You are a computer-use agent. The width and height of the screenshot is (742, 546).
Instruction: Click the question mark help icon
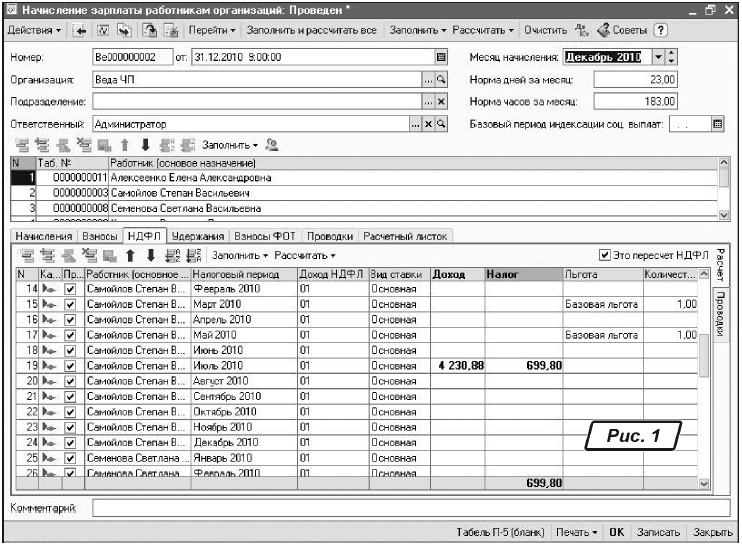tap(661, 30)
